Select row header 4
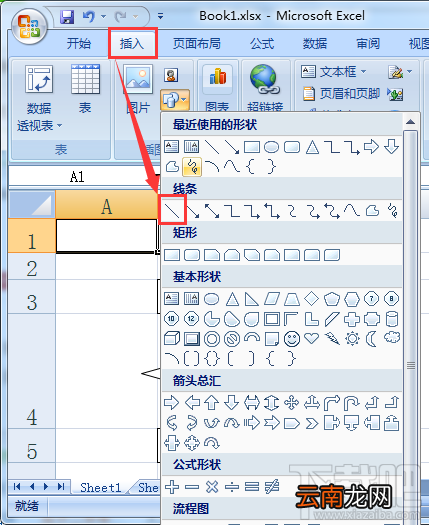Viewport: 429px width, 525px height. tap(32, 371)
